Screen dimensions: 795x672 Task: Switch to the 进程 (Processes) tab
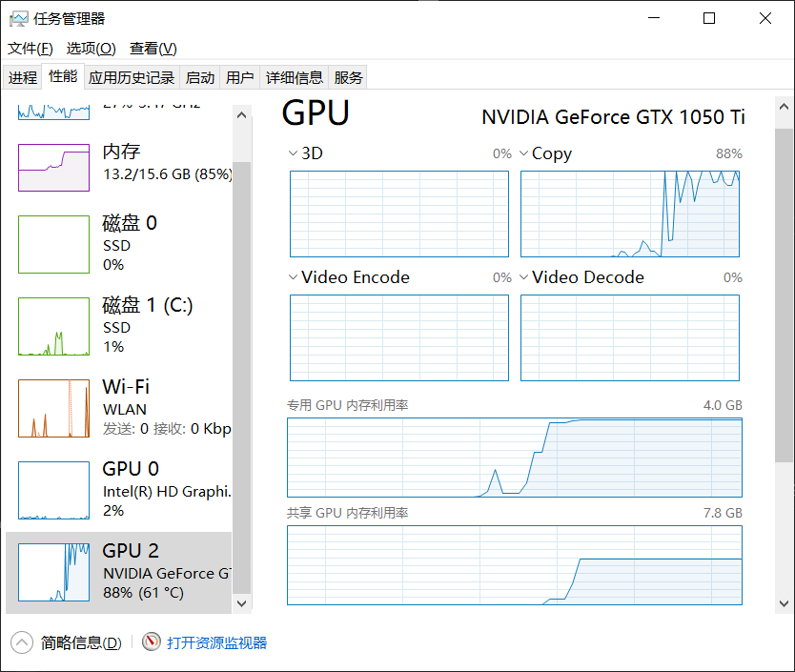(22, 76)
